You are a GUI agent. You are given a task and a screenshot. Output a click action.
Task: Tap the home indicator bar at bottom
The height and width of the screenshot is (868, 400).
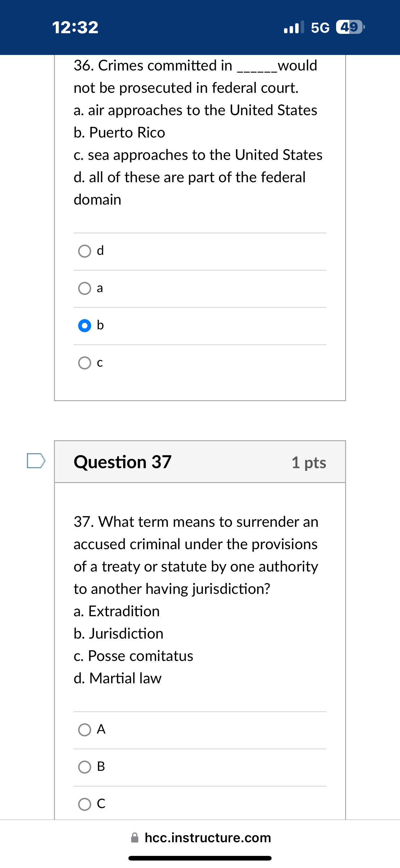[x=200, y=857]
